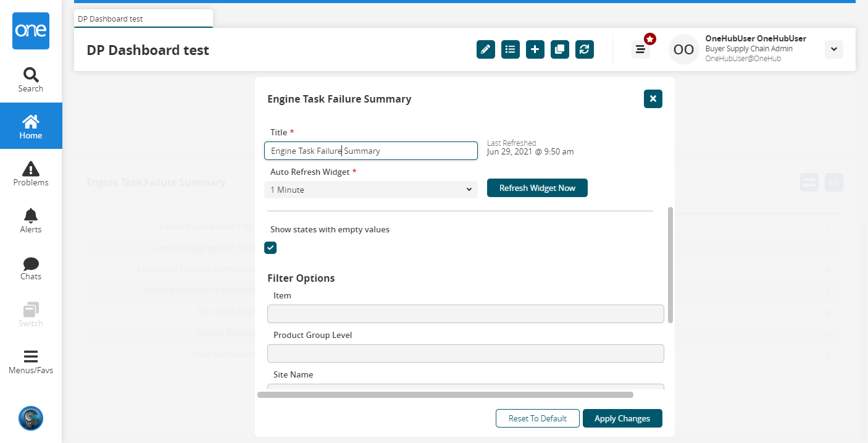Screen dimensions: 868x443
Task: Click the background widget settings sliders icon
Action: (x=809, y=182)
